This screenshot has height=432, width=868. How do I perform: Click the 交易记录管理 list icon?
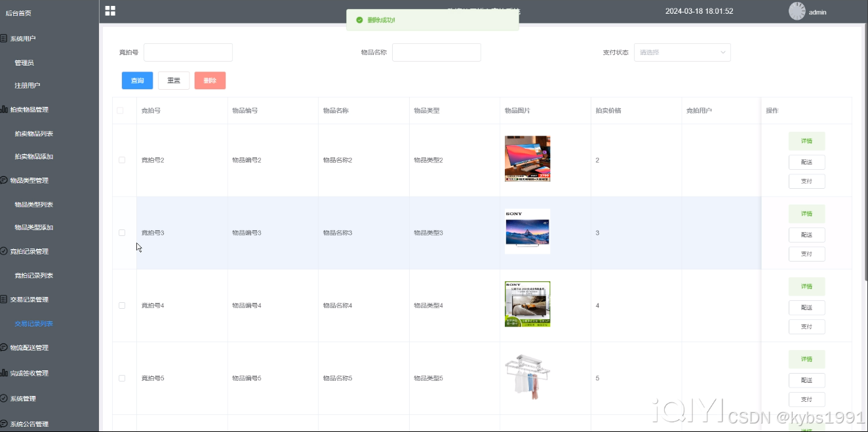[4, 300]
